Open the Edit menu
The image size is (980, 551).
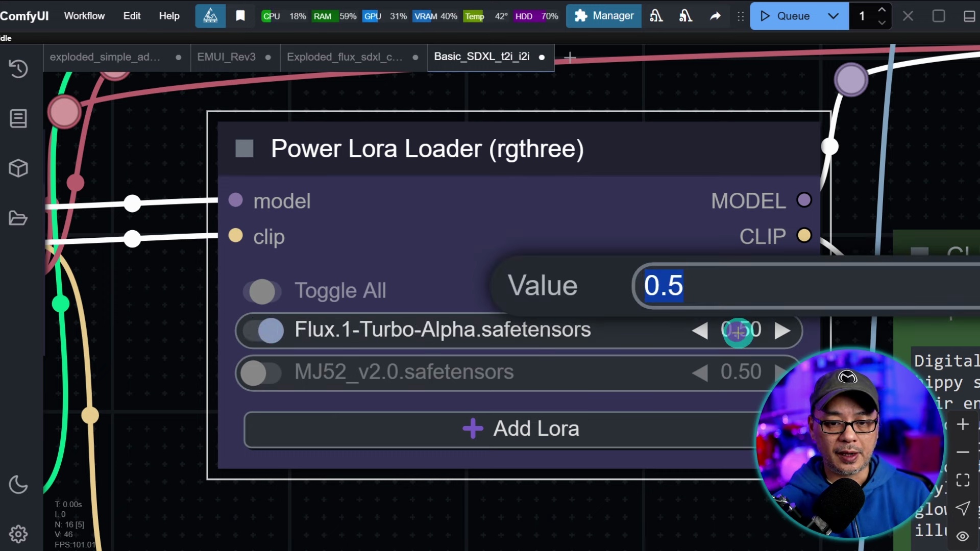(132, 16)
